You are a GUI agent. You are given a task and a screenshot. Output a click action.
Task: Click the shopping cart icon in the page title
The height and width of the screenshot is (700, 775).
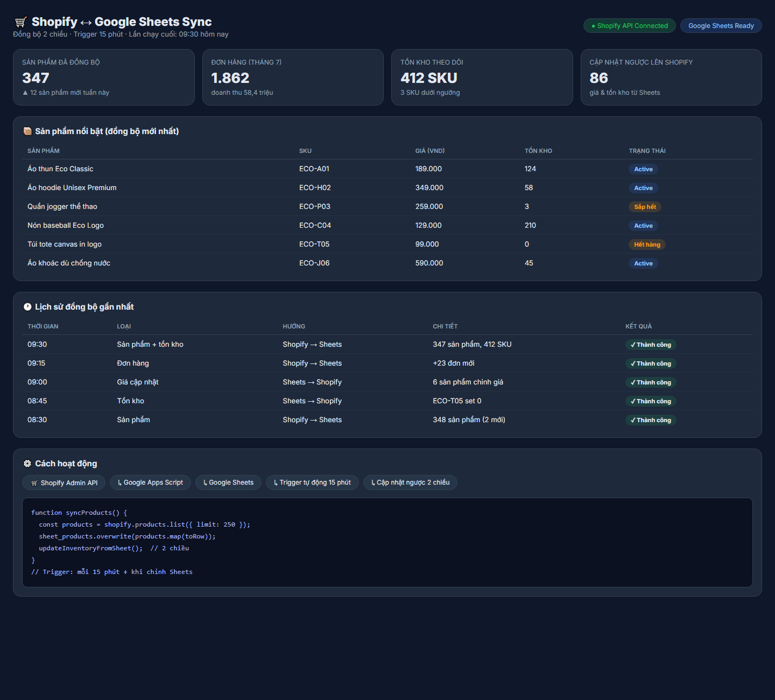pos(20,22)
